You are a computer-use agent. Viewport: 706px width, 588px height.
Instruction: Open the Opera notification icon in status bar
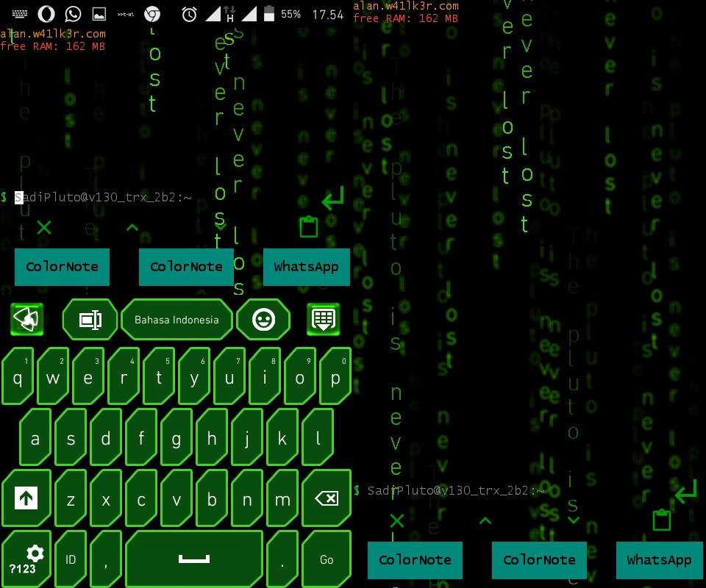click(x=46, y=15)
